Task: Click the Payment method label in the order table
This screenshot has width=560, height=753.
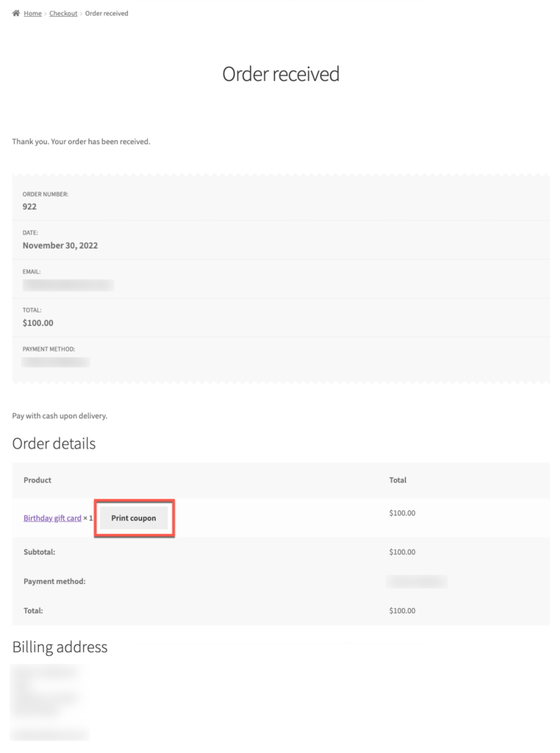Action: (54, 581)
